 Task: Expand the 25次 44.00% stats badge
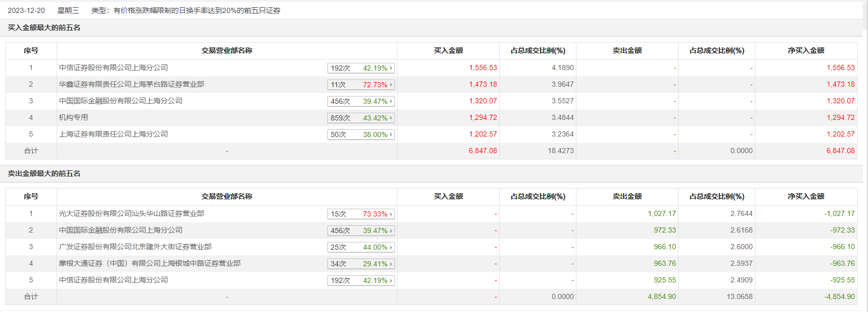(361, 247)
